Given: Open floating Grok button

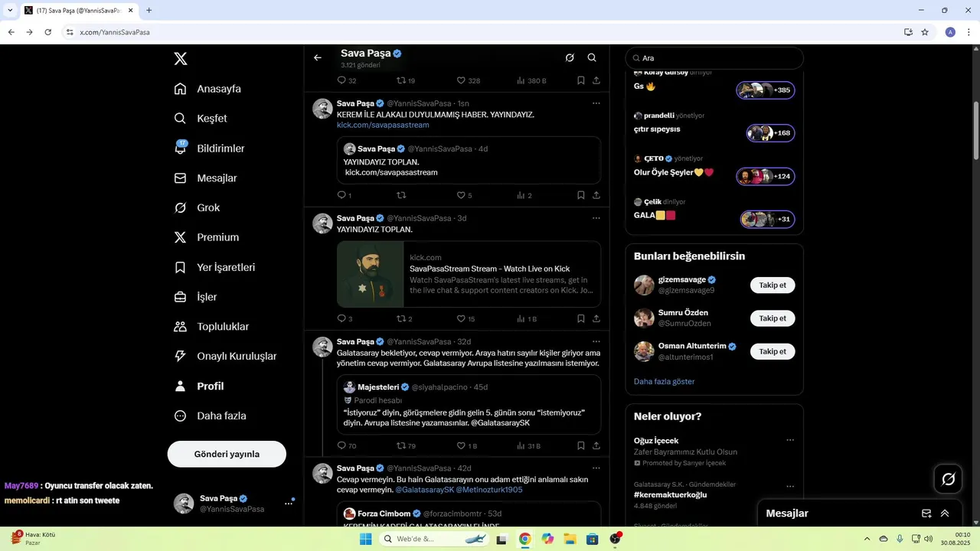Looking at the screenshot, I should click(949, 479).
